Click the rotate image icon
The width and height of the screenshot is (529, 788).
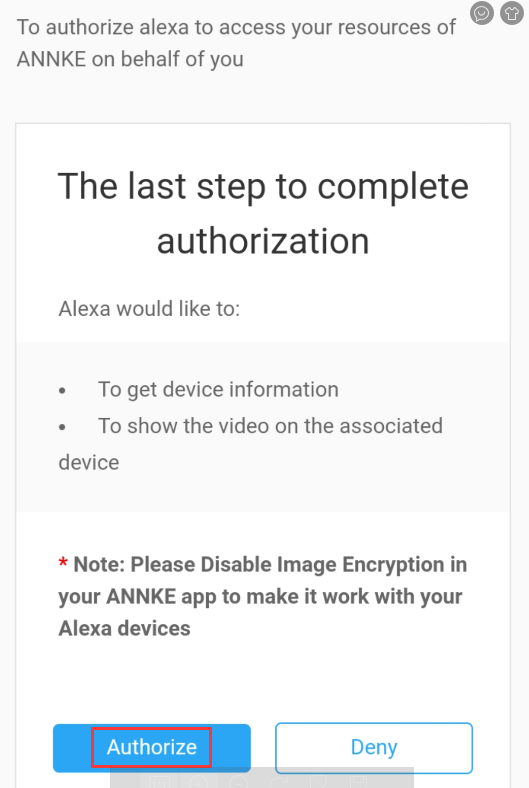click(x=278, y=782)
